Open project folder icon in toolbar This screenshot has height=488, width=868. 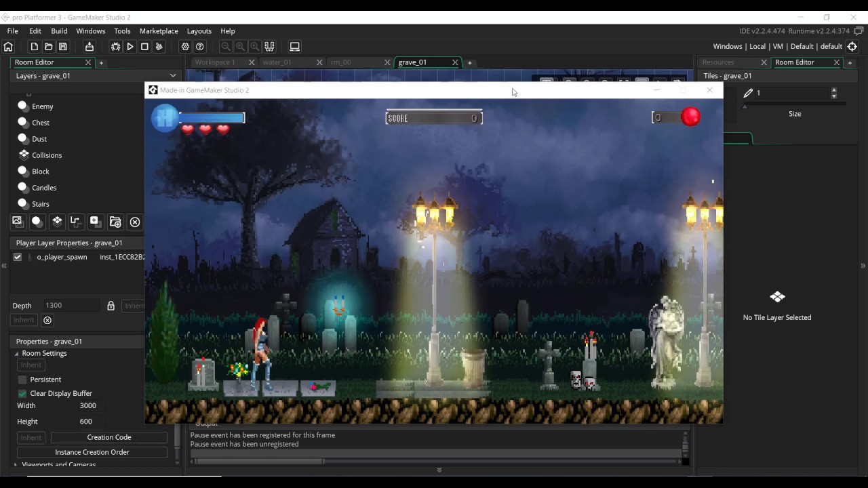click(48, 47)
